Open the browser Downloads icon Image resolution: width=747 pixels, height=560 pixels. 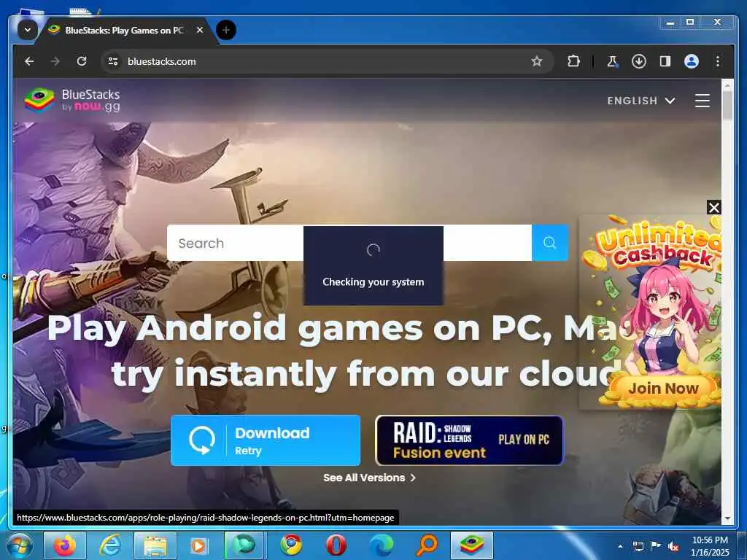point(639,61)
